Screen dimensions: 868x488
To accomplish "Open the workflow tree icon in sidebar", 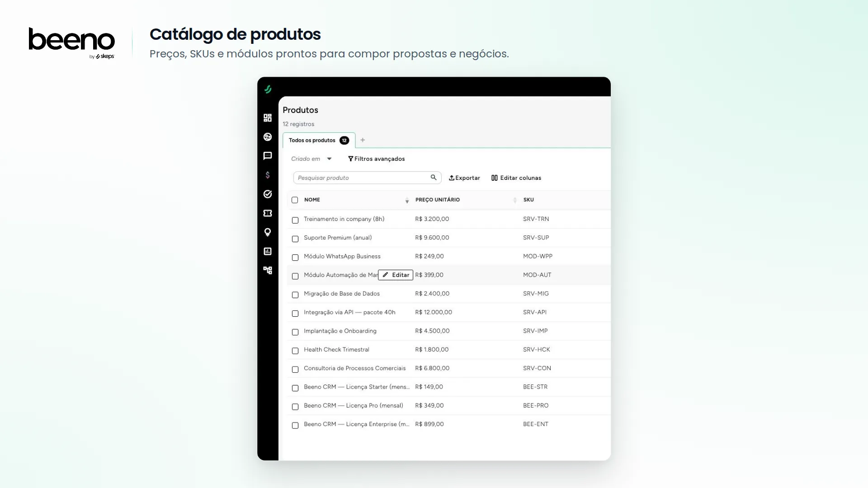I will point(268,270).
